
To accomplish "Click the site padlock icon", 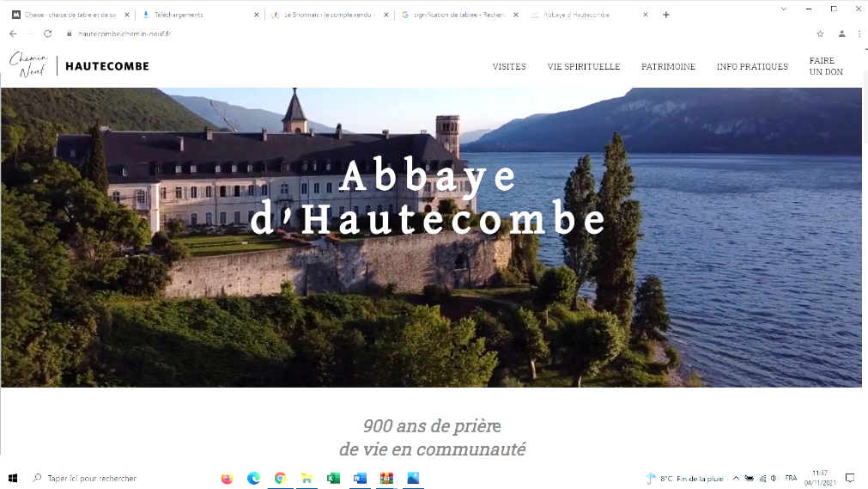I will click(x=70, y=34).
